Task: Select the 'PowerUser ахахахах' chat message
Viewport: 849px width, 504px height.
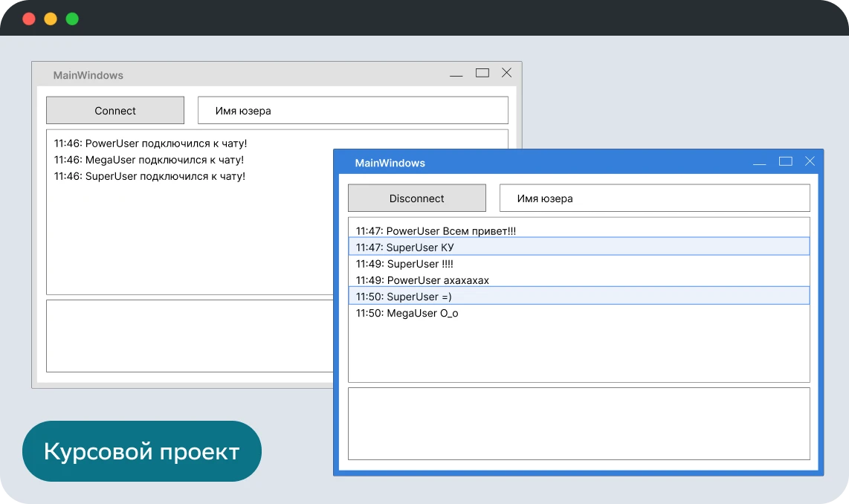Action: [x=422, y=280]
